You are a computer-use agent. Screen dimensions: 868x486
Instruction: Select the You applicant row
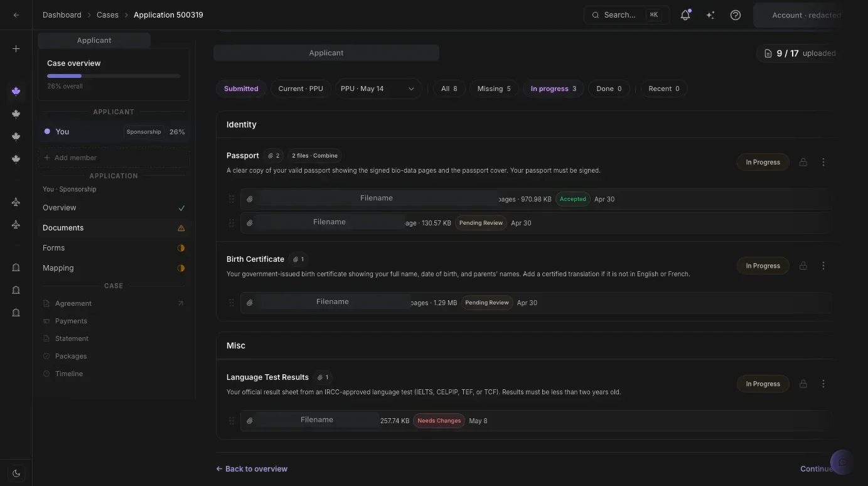click(x=114, y=132)
